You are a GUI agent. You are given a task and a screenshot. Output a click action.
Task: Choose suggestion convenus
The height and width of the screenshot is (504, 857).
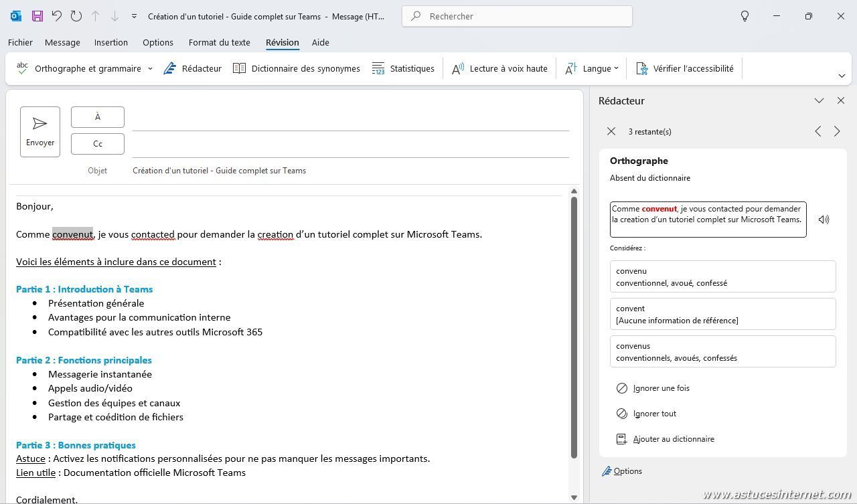(x=723, y=351)
